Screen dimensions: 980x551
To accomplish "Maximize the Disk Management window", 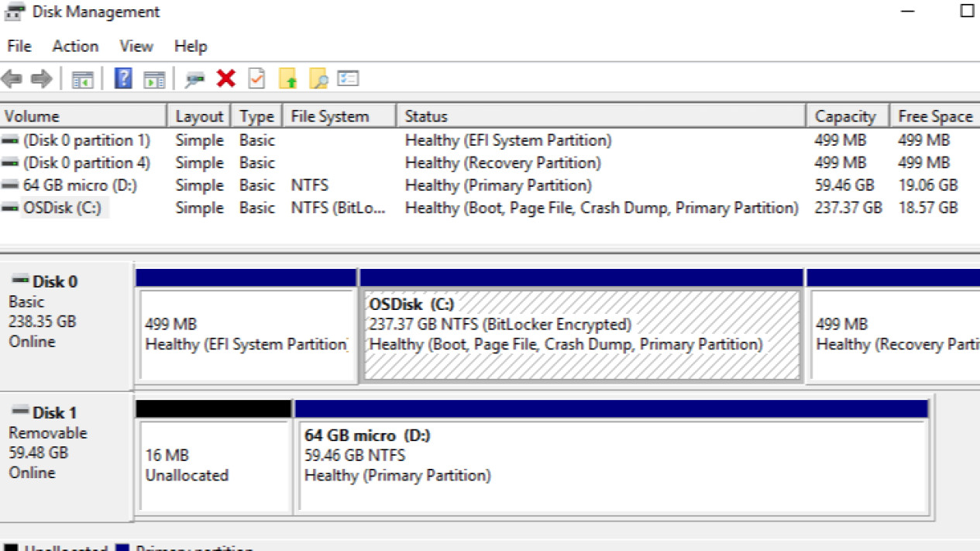I will tap(967, 11).
